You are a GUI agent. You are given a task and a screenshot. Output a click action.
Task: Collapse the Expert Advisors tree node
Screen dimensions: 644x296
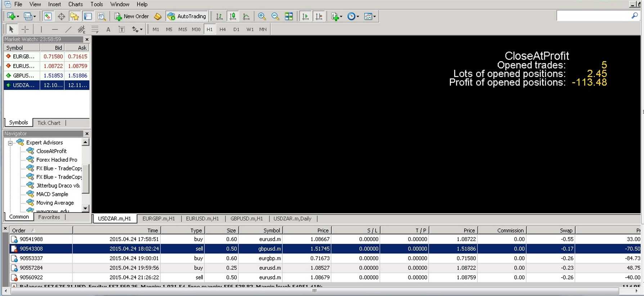point(10,143)
